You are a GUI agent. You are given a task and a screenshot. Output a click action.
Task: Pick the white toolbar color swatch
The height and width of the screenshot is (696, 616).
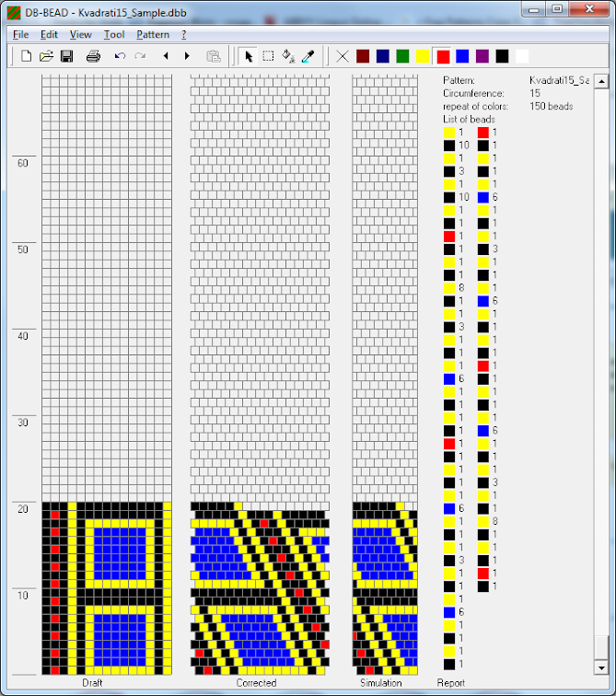[x=522, y=56]
